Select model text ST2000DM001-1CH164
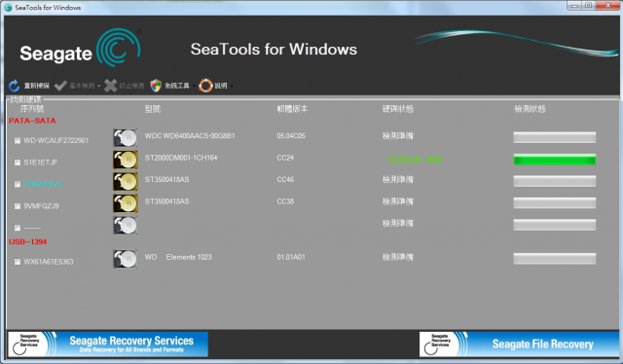This screenshot has height=364, width=623. pyautogui.click(x=181, y=158)
